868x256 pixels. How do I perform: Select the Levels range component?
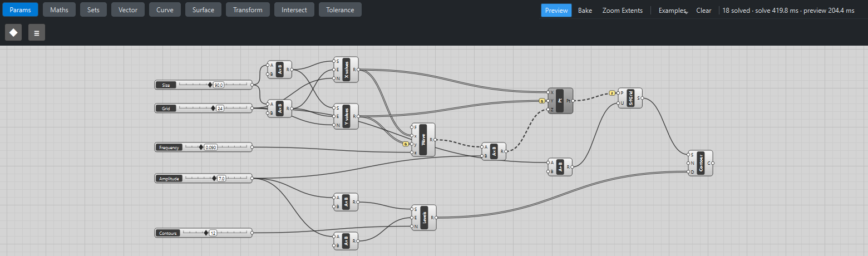point(424,218)
